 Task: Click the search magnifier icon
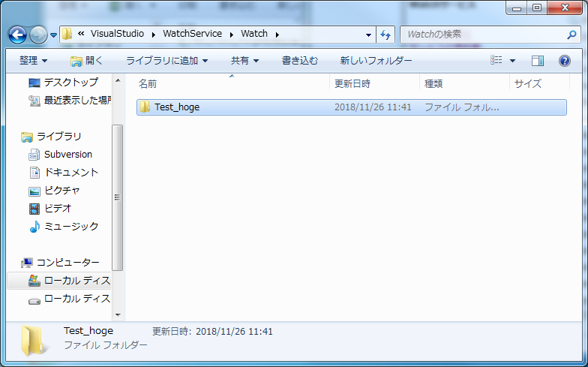point(571,35)
